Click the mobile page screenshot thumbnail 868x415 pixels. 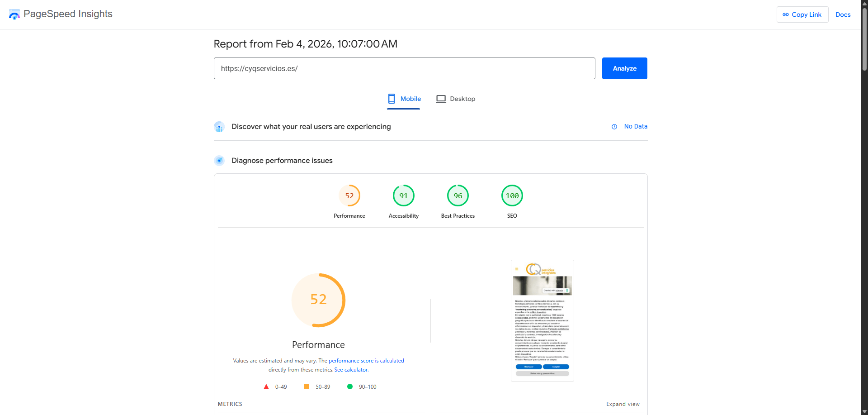(x=542, y=320)
